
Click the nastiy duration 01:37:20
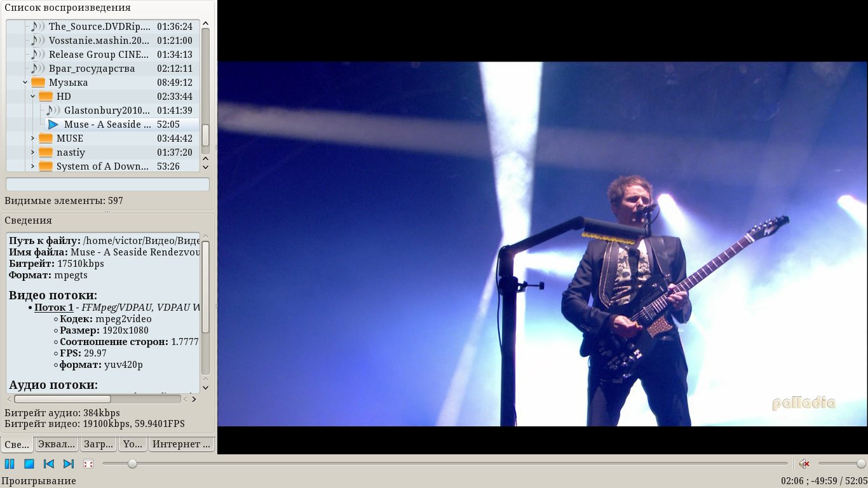point(175,152)
